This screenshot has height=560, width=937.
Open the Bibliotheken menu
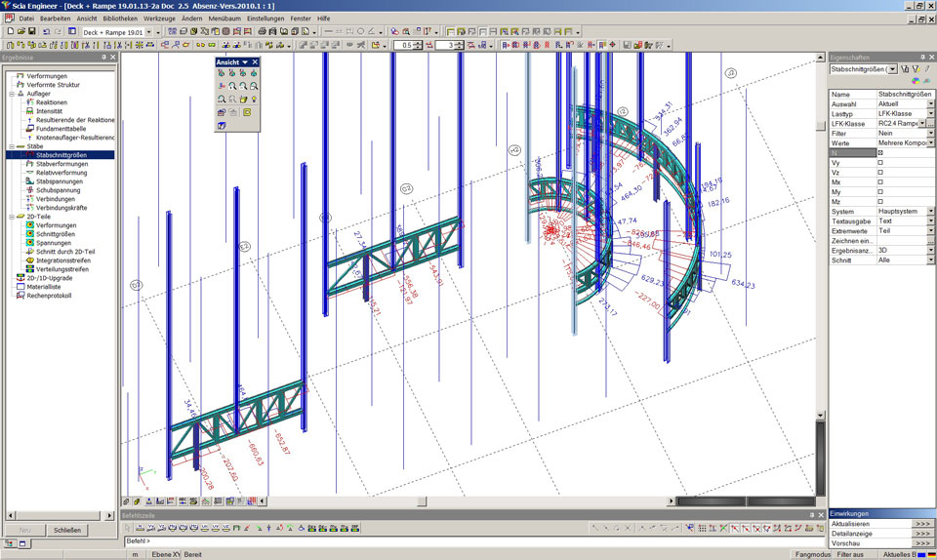coord(120,19)
